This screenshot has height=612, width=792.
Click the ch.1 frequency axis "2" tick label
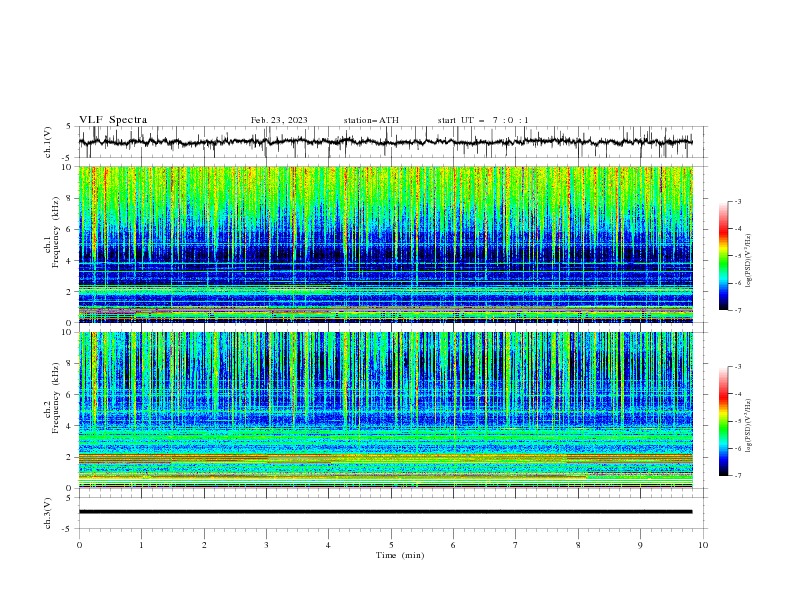point(69,292)
